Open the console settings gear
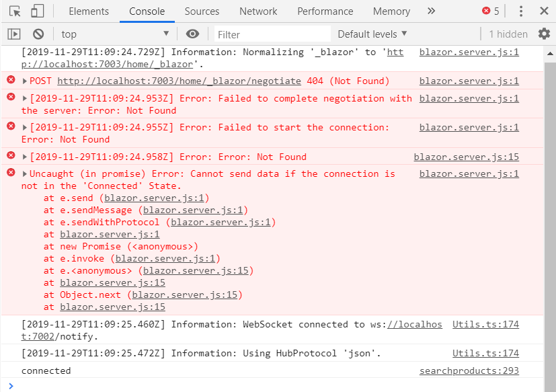This screenshot has height=392, width=556. [x=544, y=34]
